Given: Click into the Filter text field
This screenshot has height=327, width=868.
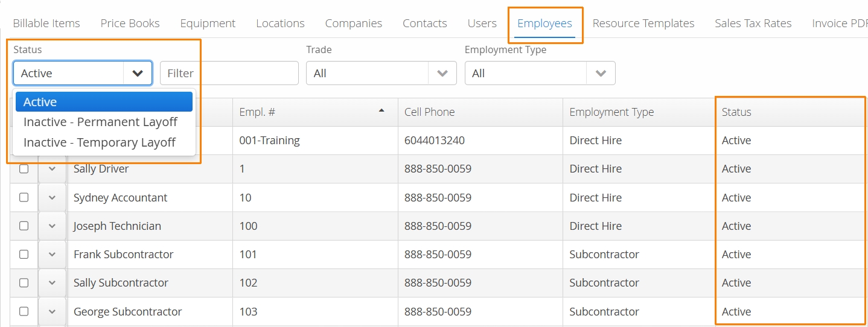Looking at the screenshot, I should [229, 73].
